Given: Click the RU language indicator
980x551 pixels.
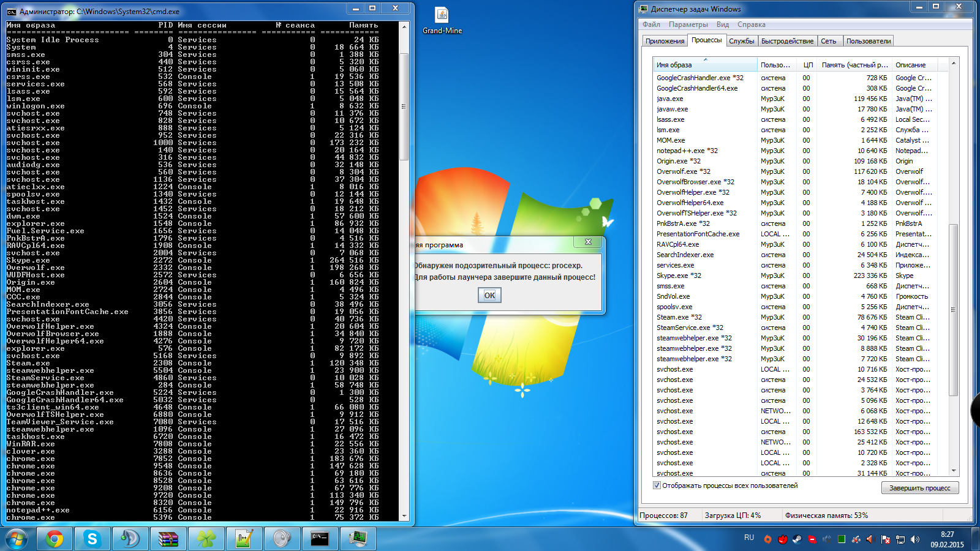Looking at the screenshot, I should (749, 538).
